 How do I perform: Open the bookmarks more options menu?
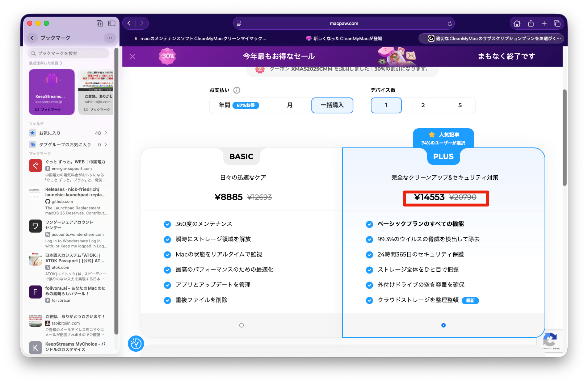pyautogui.click(x=110, y=38)
